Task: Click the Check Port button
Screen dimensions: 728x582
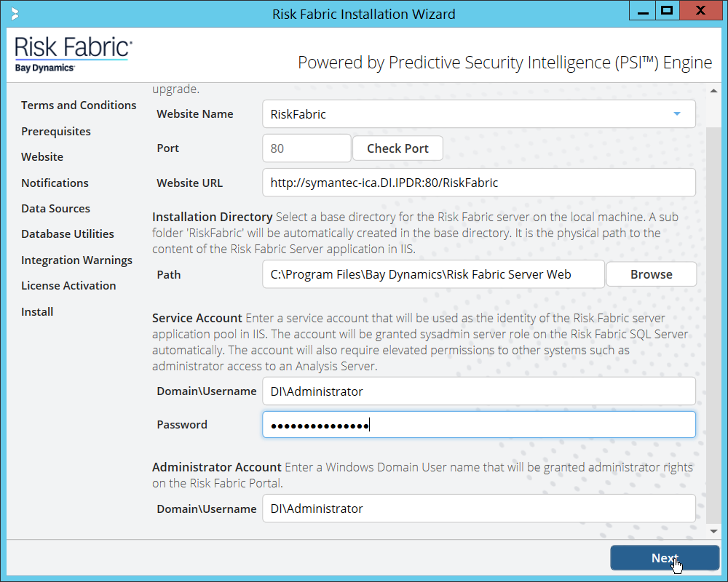Action: tap(397, 148)
